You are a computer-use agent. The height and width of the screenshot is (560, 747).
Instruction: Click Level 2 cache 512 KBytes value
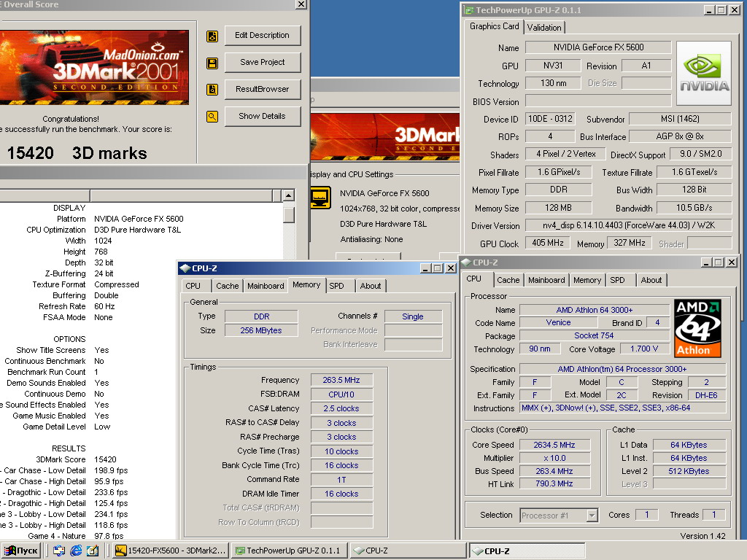689,471
